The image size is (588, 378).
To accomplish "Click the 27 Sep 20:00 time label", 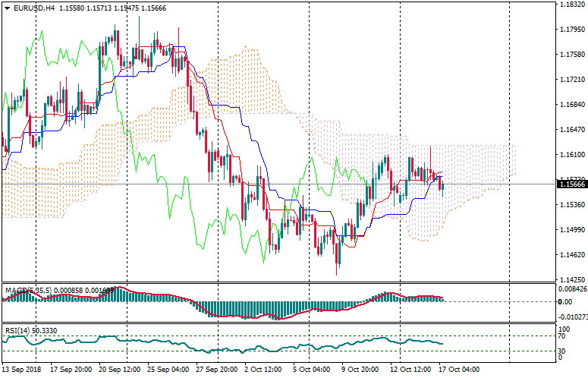I will point(215,370).
